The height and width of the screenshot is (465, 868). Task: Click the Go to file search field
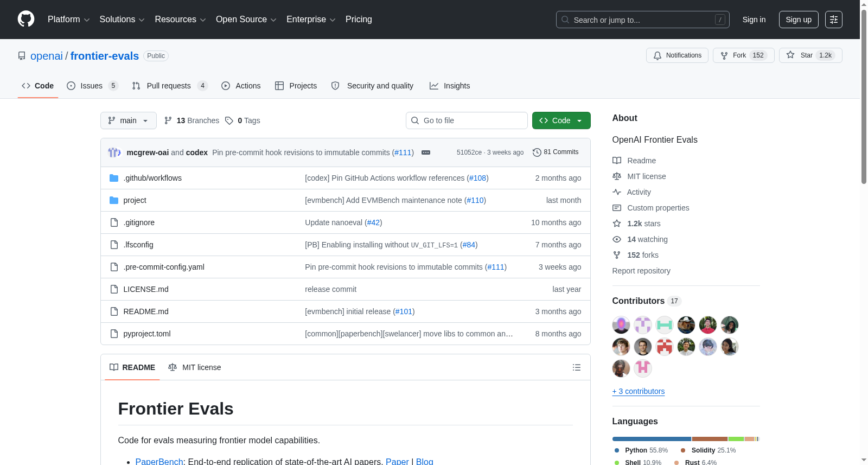pos(467,120)
